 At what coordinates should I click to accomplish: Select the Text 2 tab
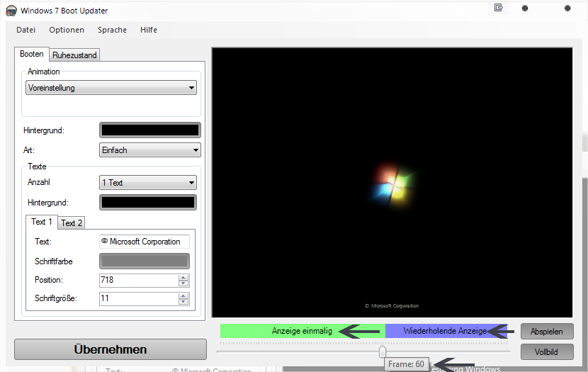tap(72, 222)
